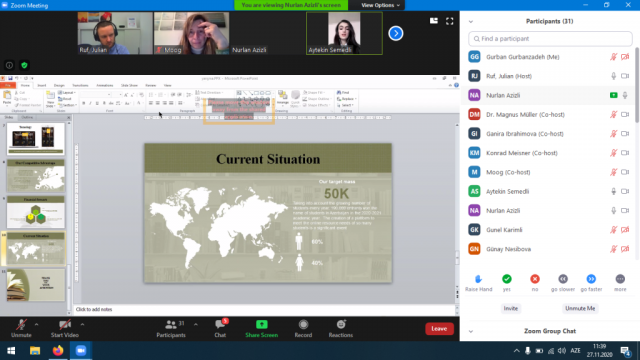Click the green encryption shield icon

coord(24,65)
